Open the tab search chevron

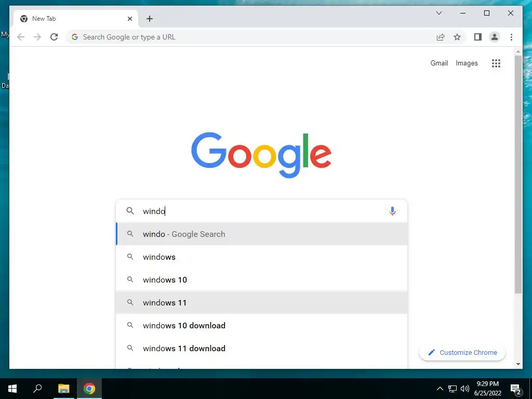[x=438, y=13]
